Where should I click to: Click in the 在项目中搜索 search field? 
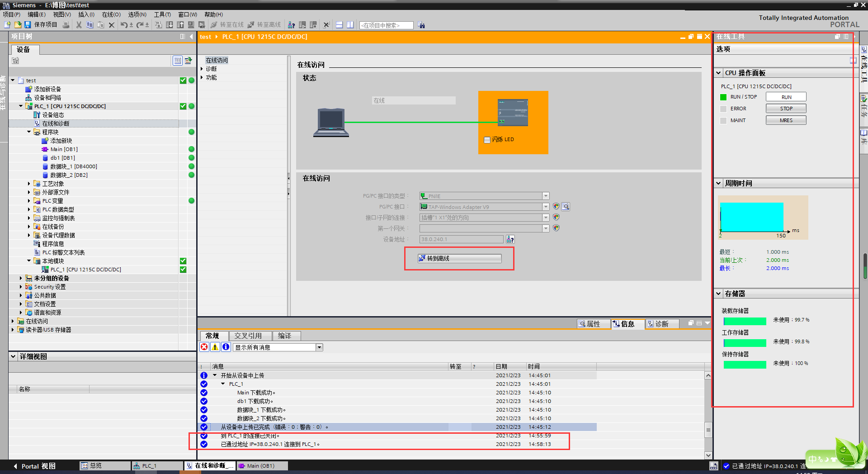point(387,25)
